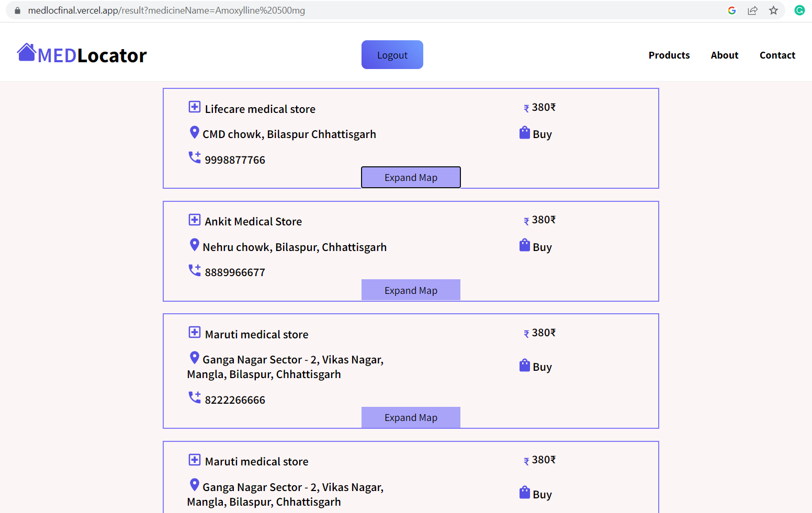
Task: Click the share page icon in address bar
Action: coord(752,10)
